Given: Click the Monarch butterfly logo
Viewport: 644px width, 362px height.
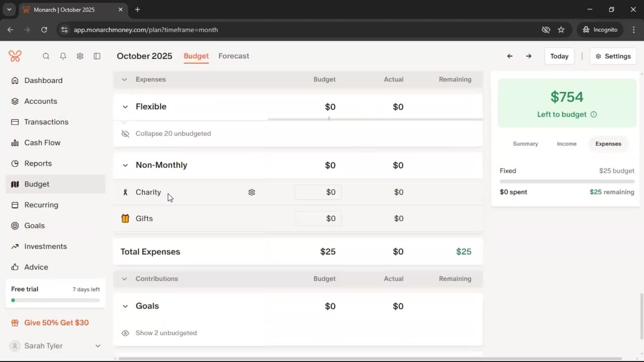Looking at the screenshot, I should (15, 56).
